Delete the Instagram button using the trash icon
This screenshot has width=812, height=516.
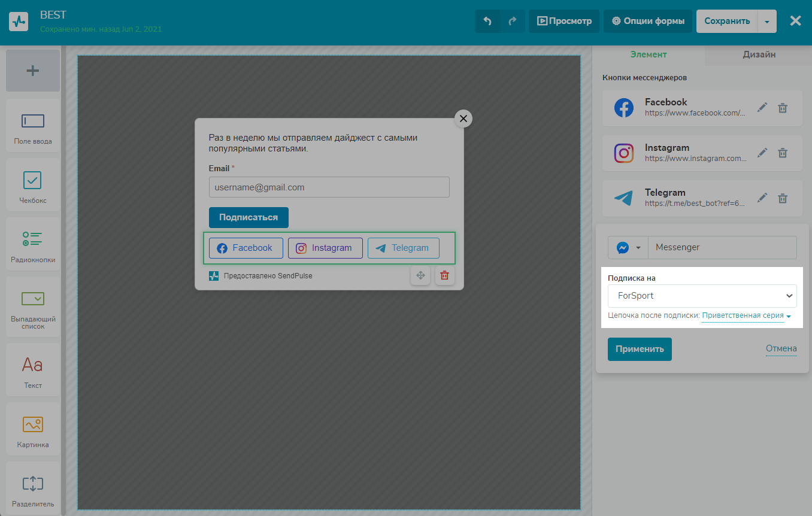782,153
